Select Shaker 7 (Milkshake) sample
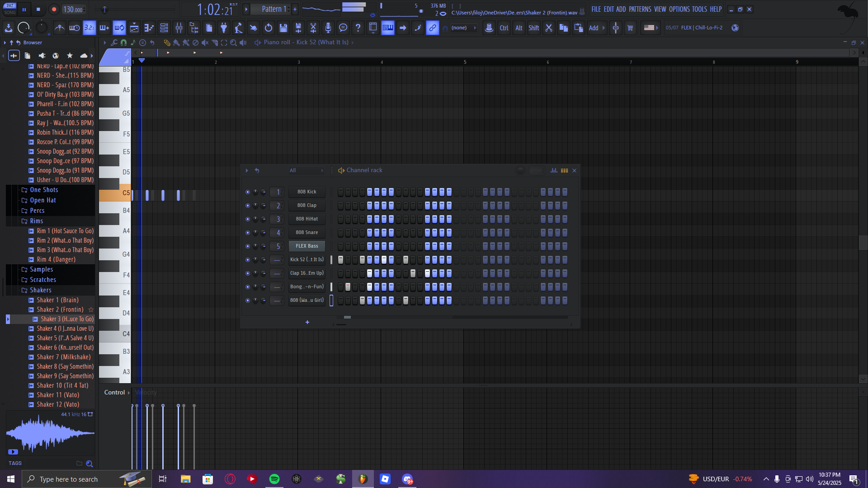868x488 pixels. pyautogui.click(x=63, y=357)
